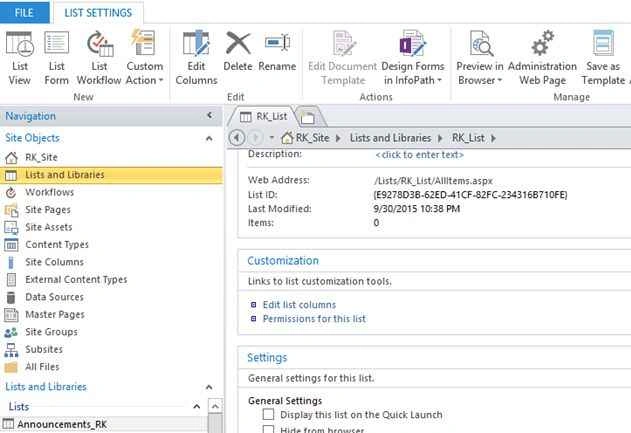Switch to RK_List document tab
Viewport: 631px width, 433px height.
point(264,117)
